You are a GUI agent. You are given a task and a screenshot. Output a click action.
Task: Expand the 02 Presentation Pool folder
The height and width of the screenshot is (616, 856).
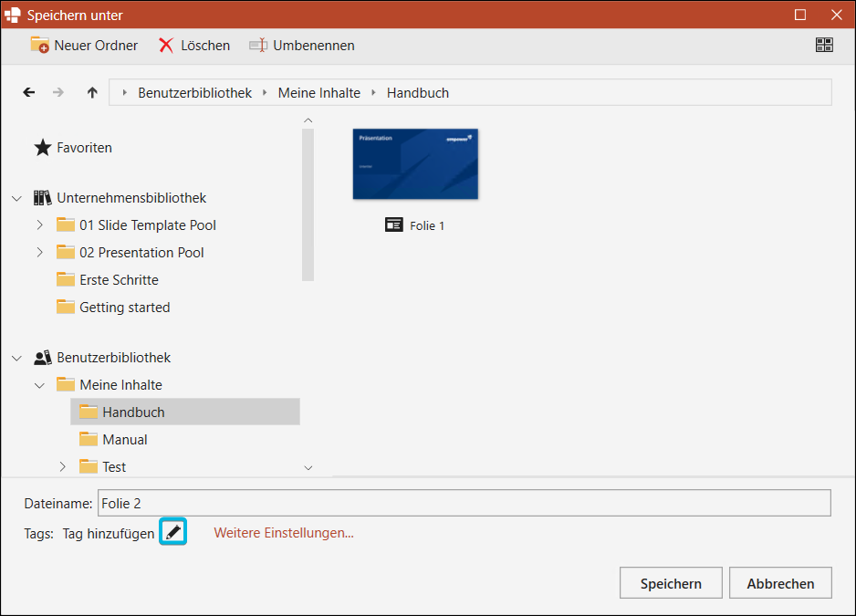coord(39,252)
